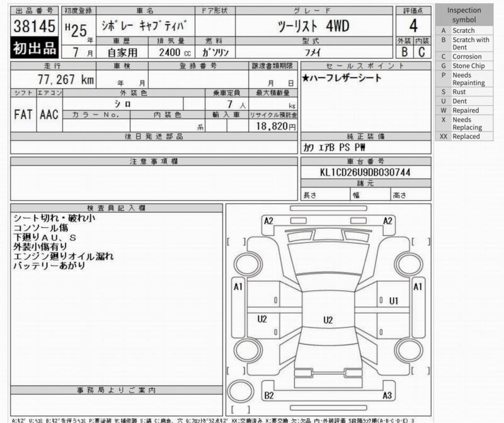
Task: Click the U2 marker on the car roof
Action: click(x=328, y=320)
